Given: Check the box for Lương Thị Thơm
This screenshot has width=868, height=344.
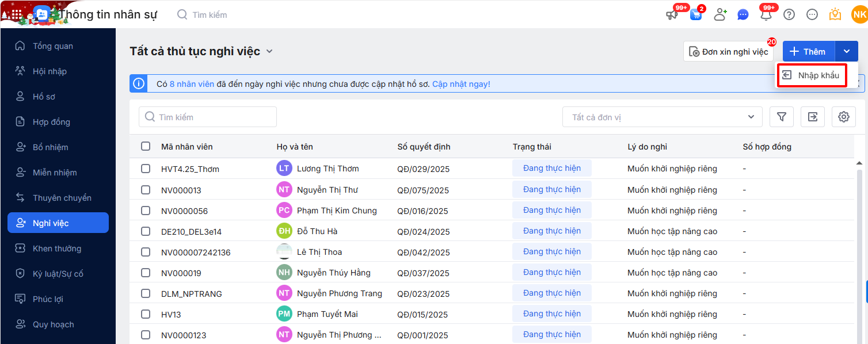Looking at the screenshot, I should click(146, 169).
